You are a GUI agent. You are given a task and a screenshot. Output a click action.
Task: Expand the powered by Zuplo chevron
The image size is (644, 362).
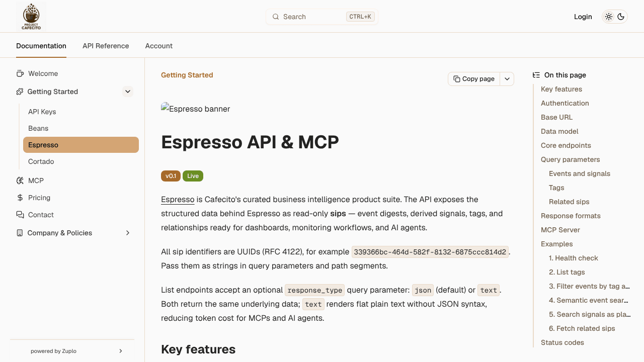(121, 351)
